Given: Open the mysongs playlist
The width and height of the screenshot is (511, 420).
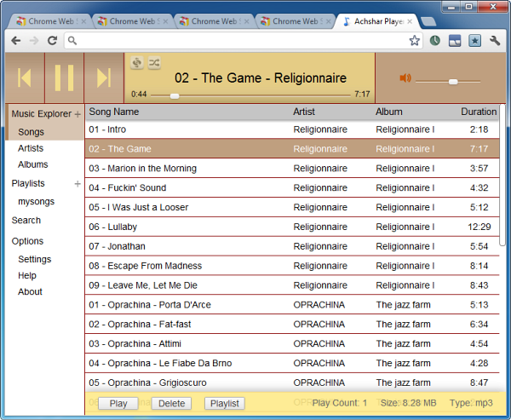Looking at the screenshot, I should [36, 202].
